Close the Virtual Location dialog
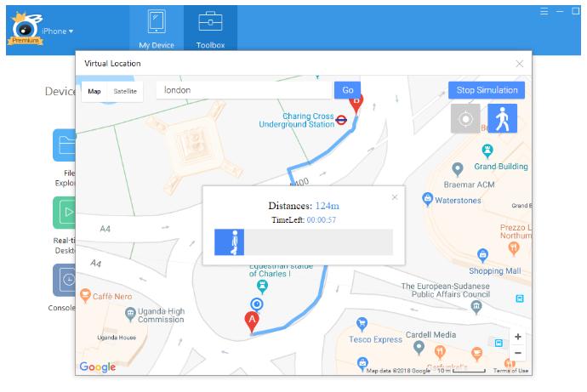The width and height of the screenshot is (587, 392). pos(519,64)
